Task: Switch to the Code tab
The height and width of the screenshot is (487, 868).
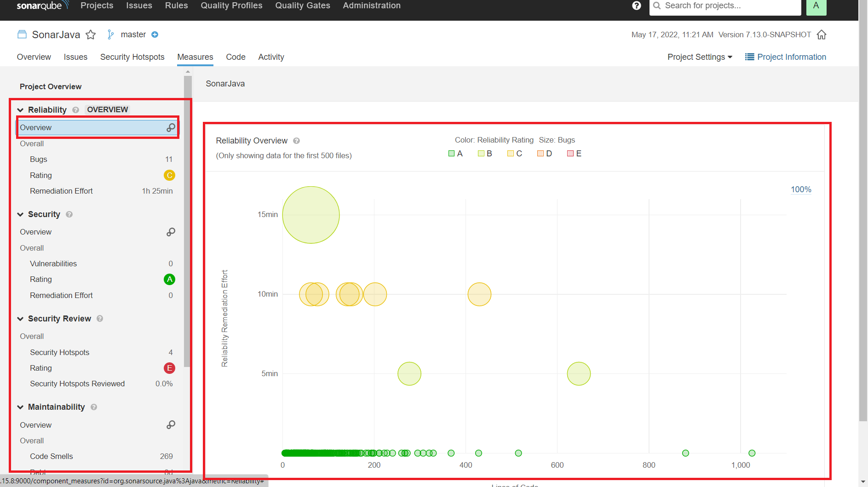Action: (x=236, y=57)
